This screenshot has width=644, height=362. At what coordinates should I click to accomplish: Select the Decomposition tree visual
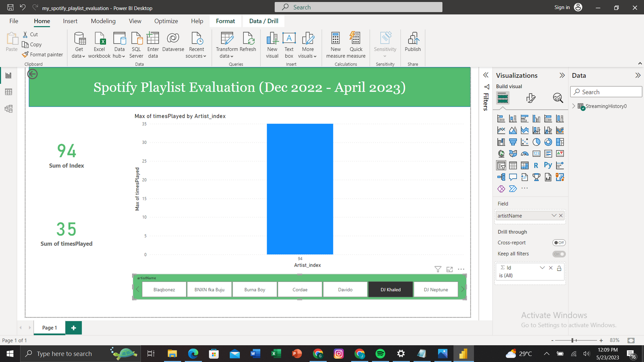501,177
